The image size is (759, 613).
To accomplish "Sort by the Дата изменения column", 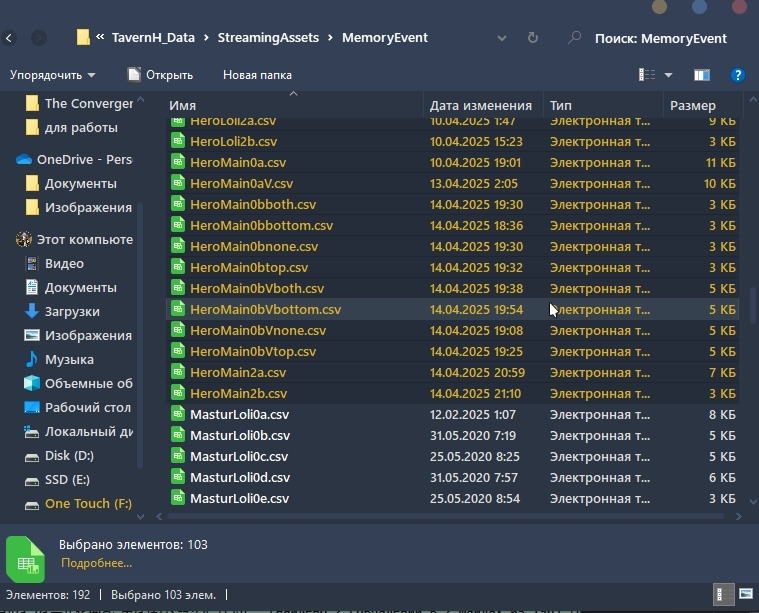I will tap(483, 105).
